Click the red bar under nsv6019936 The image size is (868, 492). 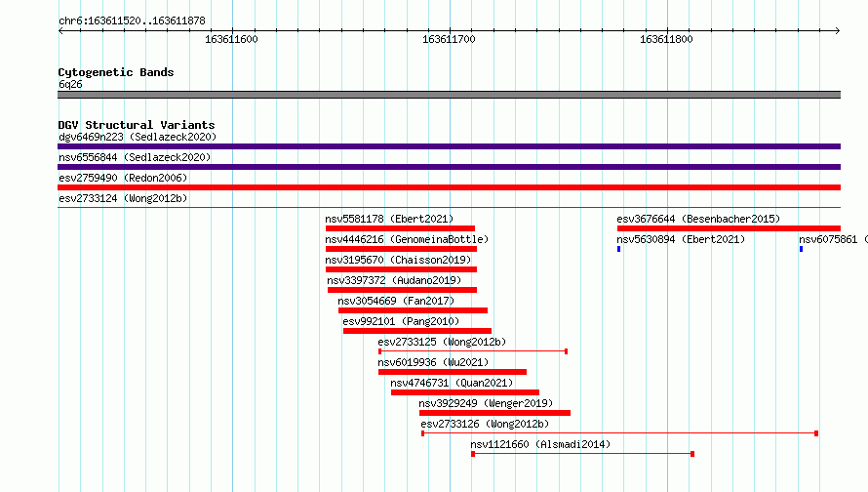[x=453, y=372]
